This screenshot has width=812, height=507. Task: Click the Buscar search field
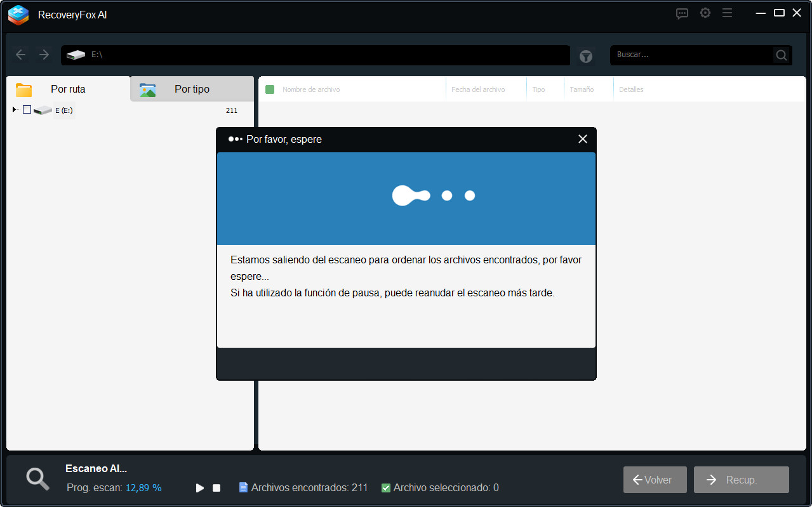click(692, 55)
